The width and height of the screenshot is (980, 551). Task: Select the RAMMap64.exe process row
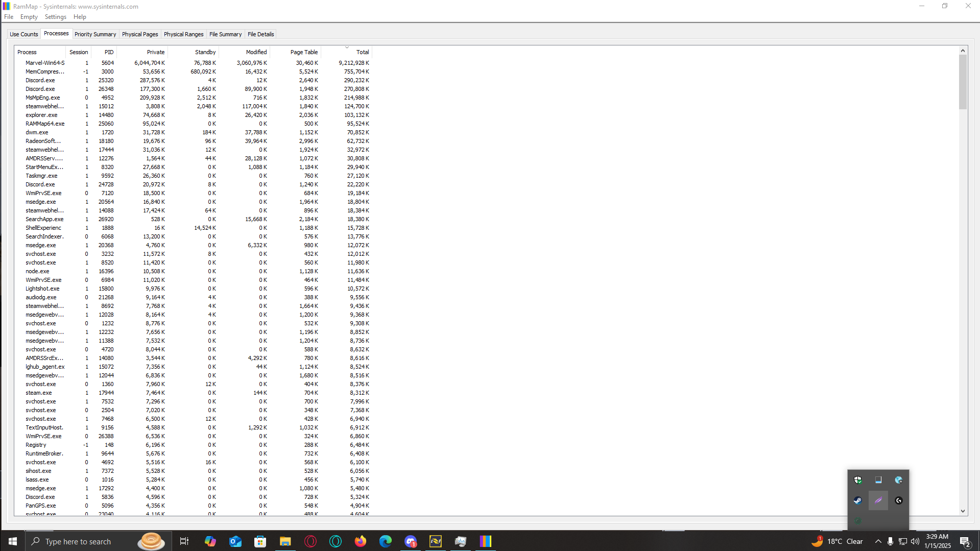point(194,124)
